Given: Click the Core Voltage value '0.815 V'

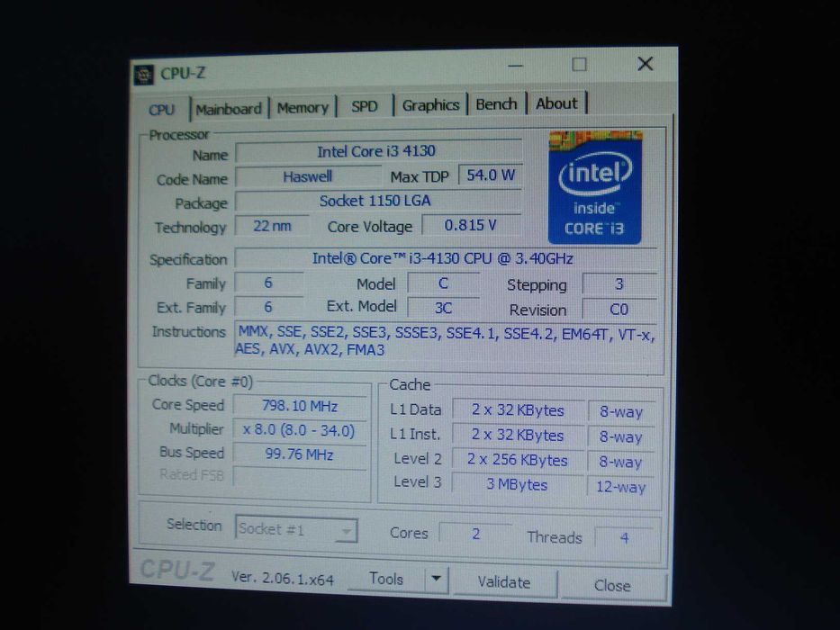Looking at the screenshot, I should [x=471, y=225].
